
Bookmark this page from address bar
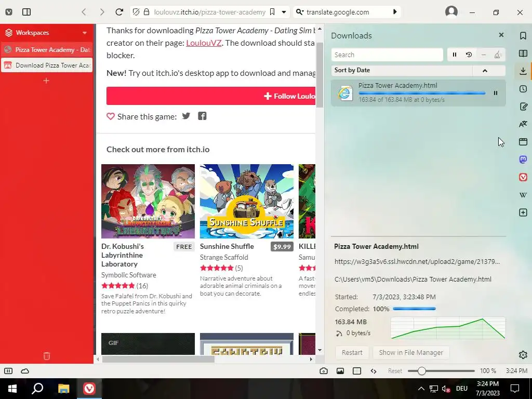(x=272, y=12)
